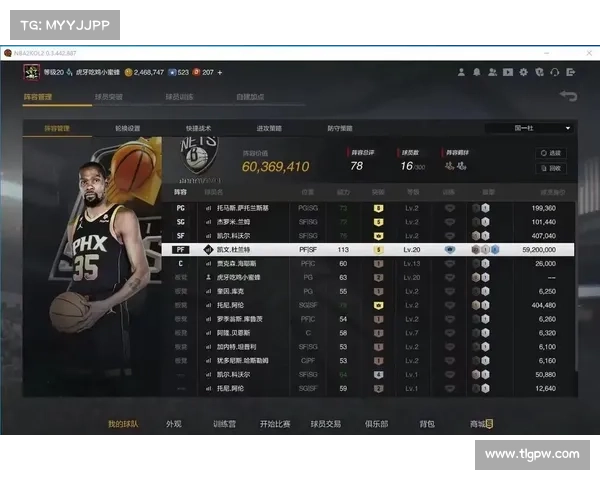
Task: Click the blue badge in 凯文.杜兰特 row
Action: [495, 250]
